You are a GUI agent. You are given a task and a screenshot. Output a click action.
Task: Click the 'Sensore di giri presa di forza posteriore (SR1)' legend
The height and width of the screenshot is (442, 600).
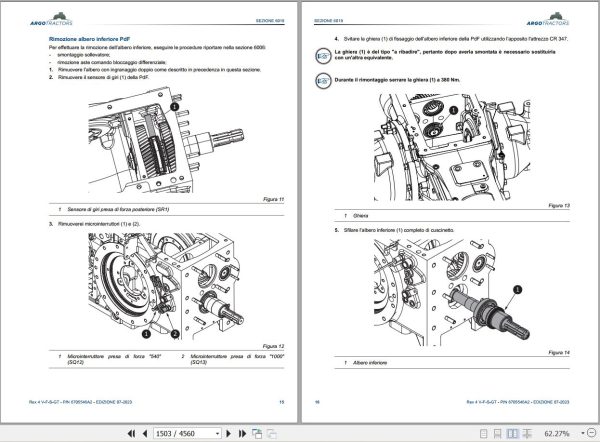pos(118,209)
